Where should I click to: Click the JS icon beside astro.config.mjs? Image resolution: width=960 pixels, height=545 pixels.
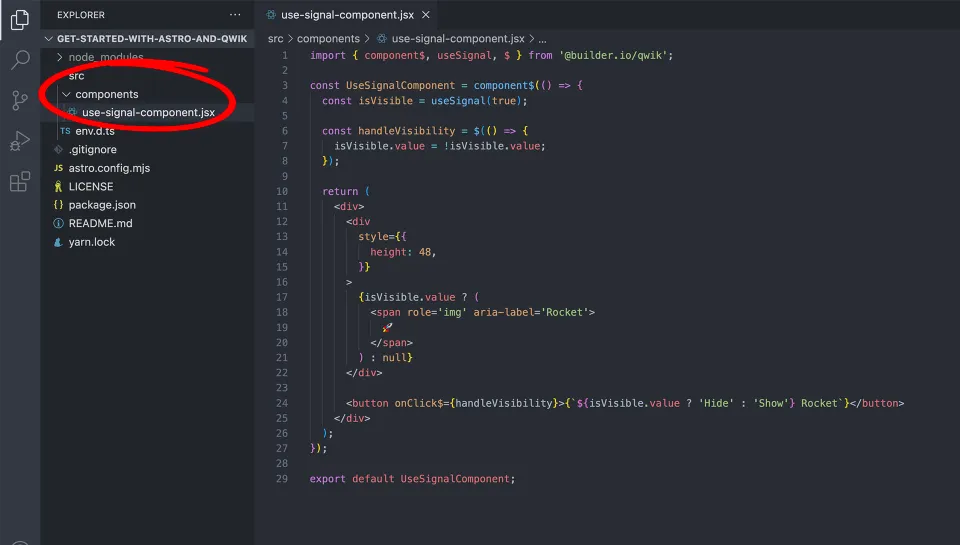point(58,168)
